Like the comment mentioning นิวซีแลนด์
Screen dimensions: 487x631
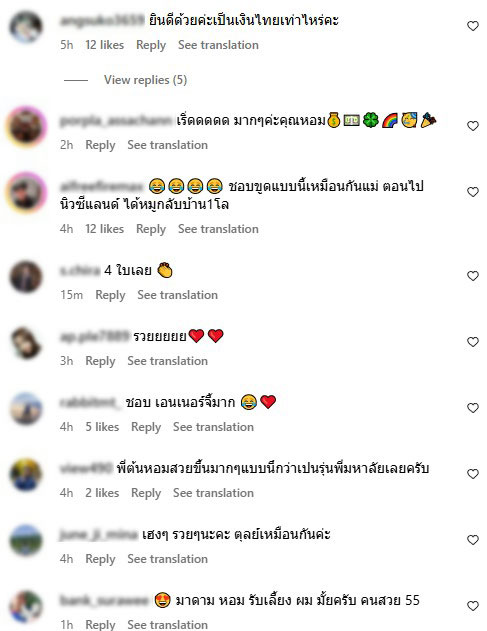pos(473,192)
